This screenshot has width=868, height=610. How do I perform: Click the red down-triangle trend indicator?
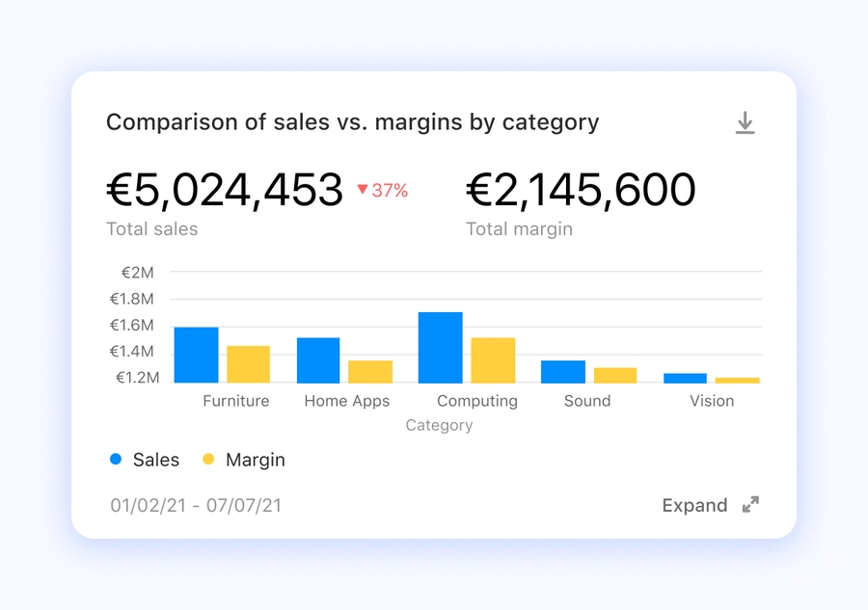[x=363, y=191]
